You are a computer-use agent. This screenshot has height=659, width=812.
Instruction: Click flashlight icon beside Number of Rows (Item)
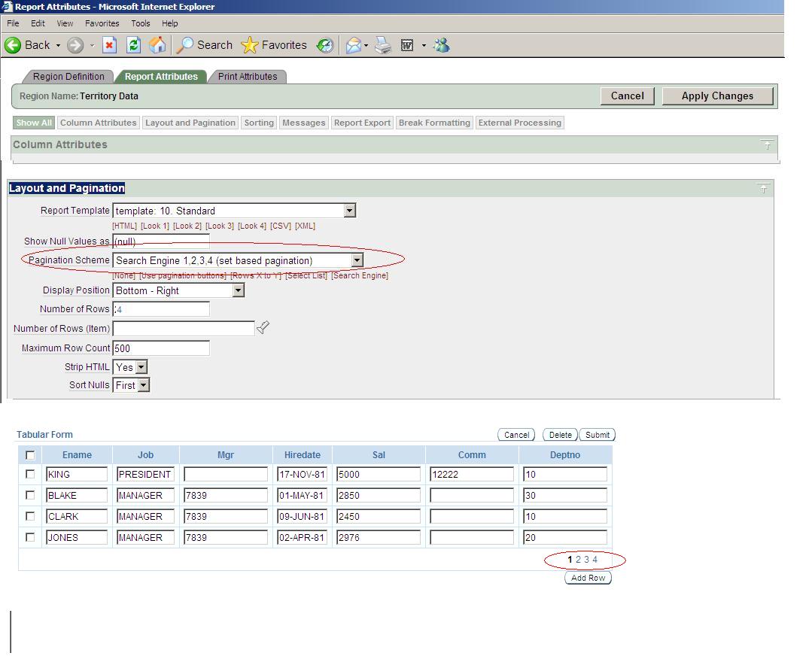click(x=263, y=328)
